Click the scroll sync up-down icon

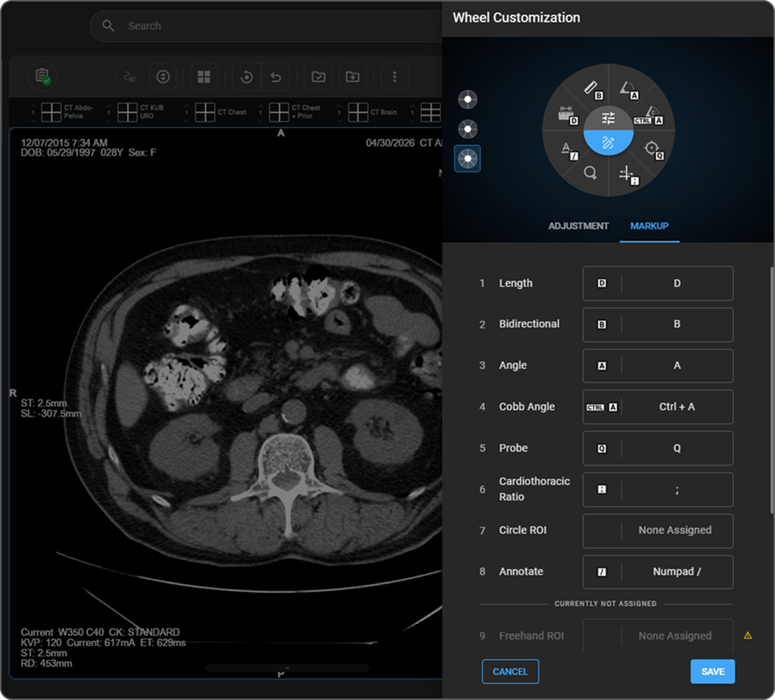163,77
